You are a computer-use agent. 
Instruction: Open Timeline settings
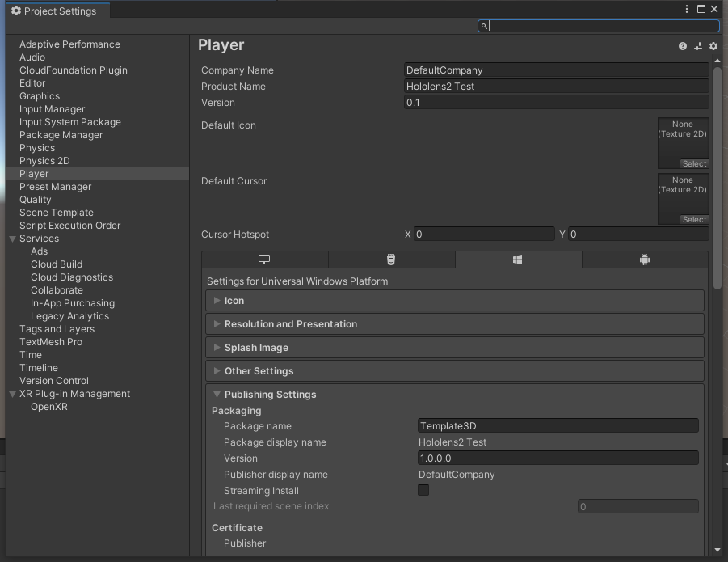pyautogui.click(x=39, y=368)
